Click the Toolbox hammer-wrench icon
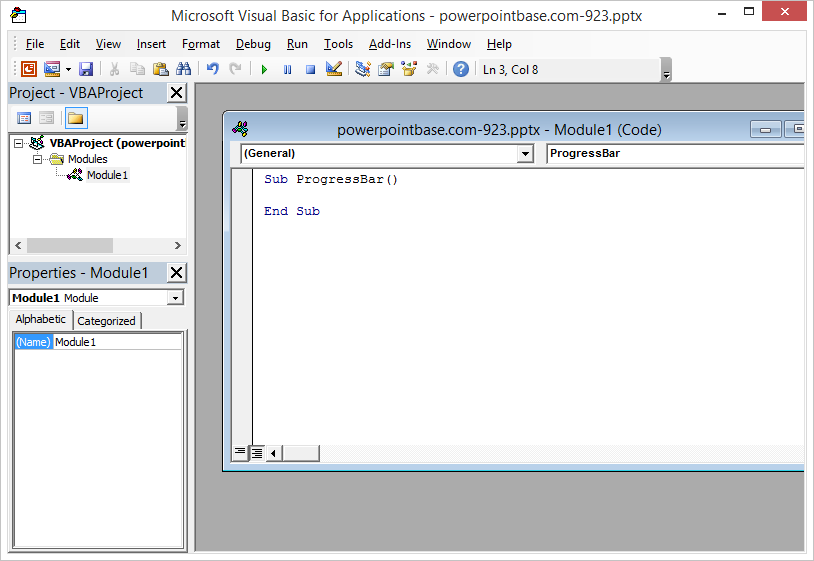The image size is (814, 561). (432, 69)
